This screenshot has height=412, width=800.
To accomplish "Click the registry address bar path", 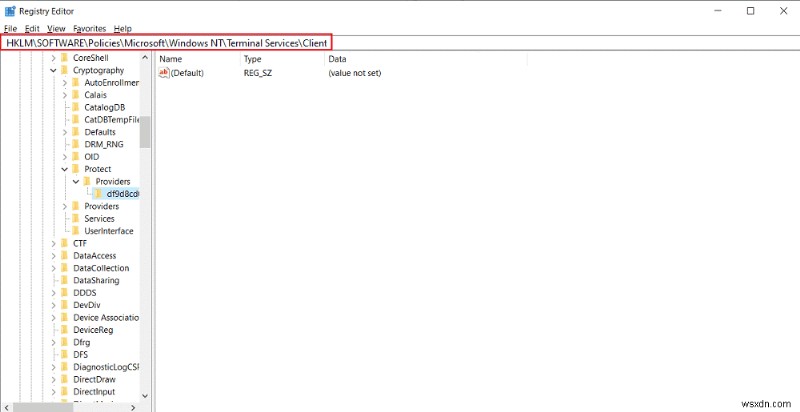I will pyautogui.click(x=167, y=43).
